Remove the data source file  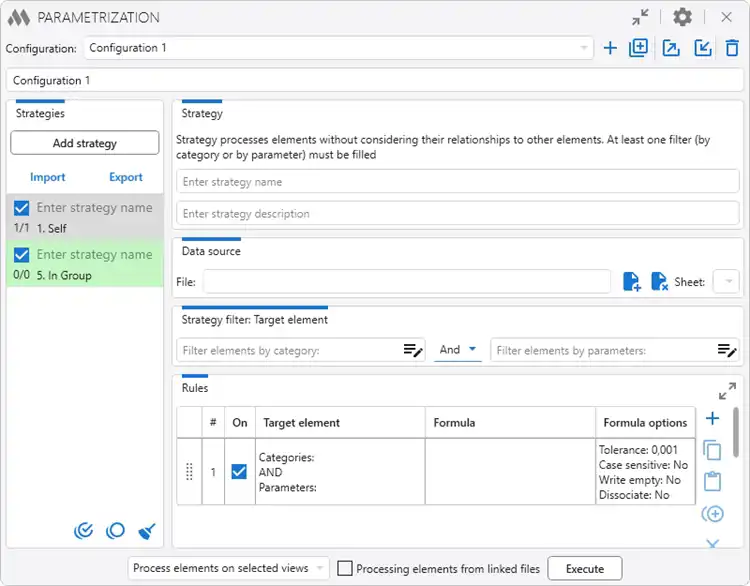(659, 282)
